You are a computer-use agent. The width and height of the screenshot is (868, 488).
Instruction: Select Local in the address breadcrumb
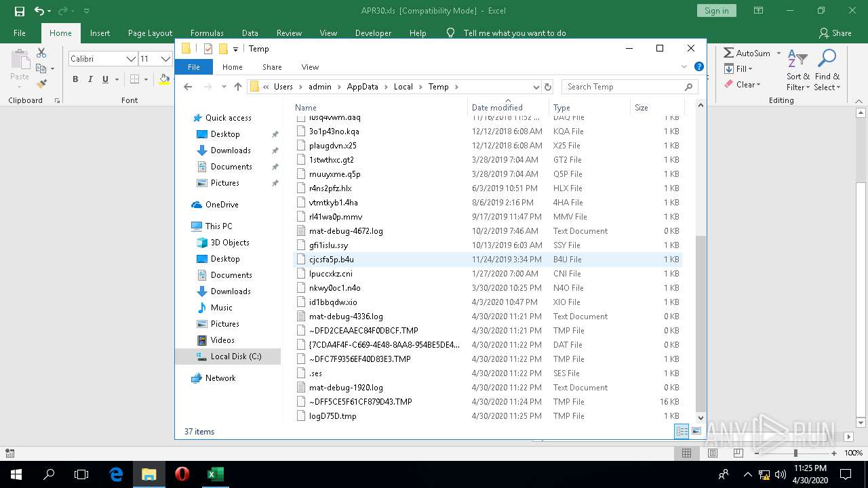pyautogui.click(x=403, y=87)
